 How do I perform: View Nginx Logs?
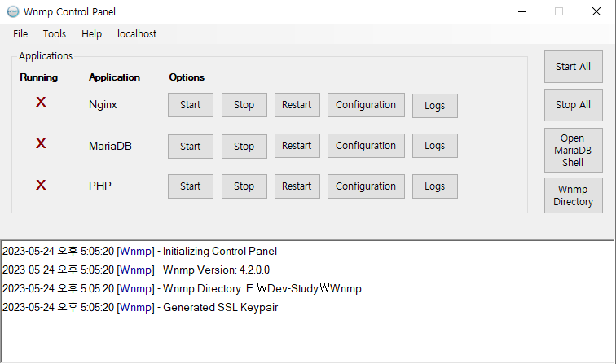(435, 106)
